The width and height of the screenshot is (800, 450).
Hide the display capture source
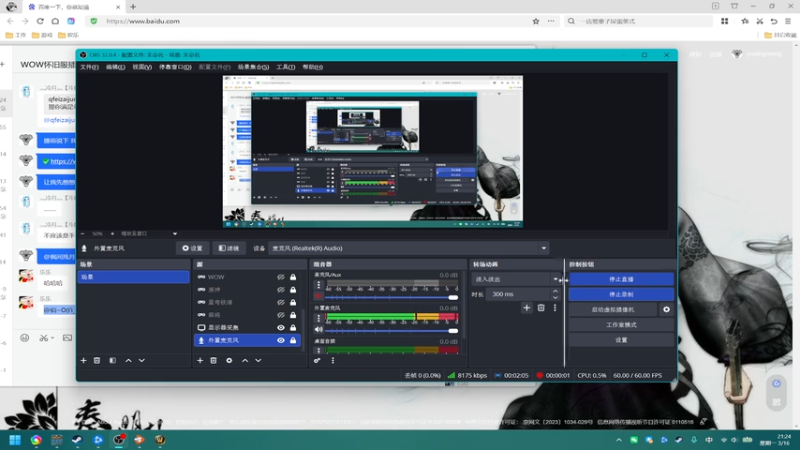(281, 328)
